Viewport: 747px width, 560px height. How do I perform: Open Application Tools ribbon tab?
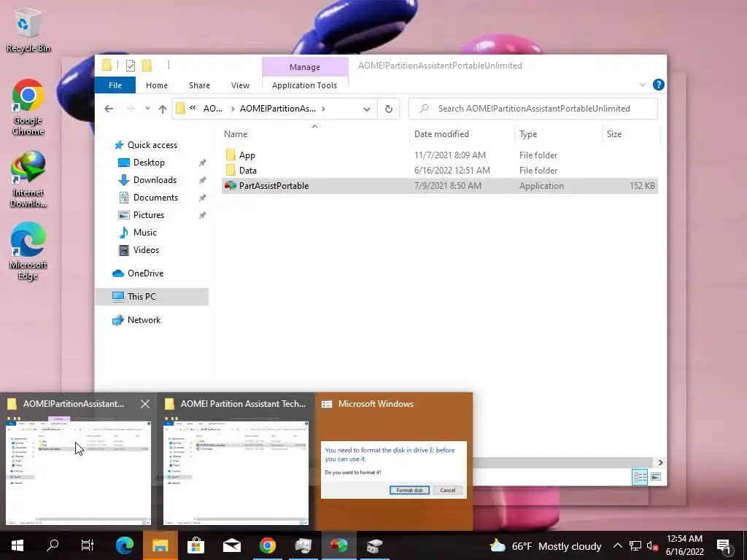coord(304,85)
